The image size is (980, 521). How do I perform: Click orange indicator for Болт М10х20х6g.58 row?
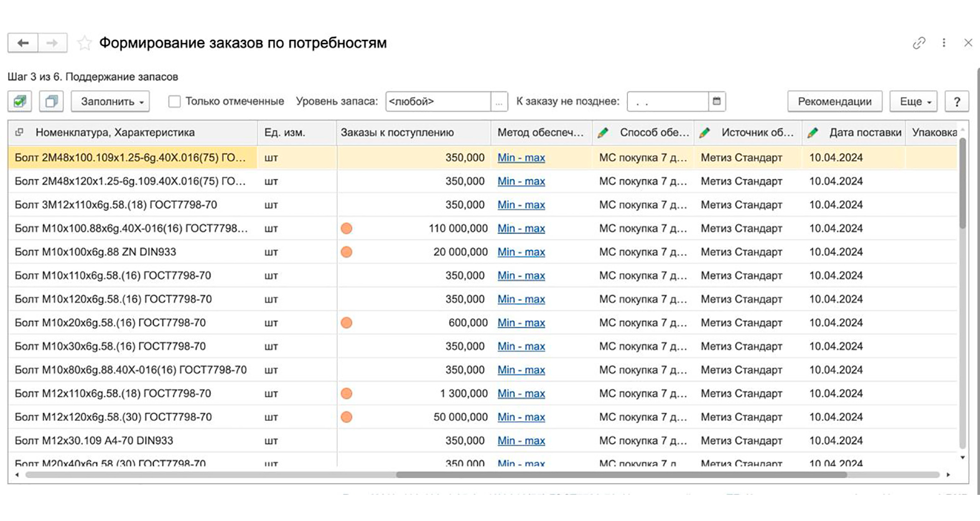(347, 323)
